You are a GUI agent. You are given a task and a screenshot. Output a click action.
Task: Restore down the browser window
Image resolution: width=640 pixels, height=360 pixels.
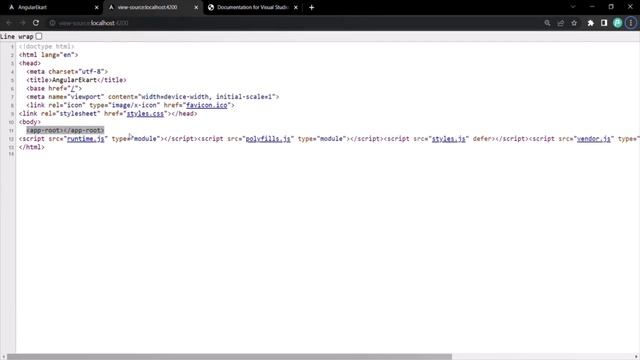(611, 7)
